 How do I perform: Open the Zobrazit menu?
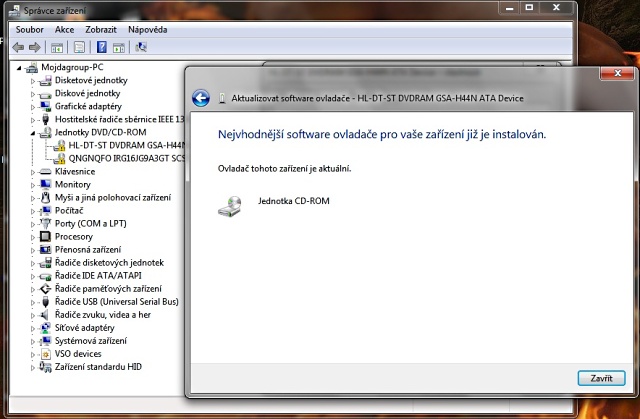[x=101, y=29]
